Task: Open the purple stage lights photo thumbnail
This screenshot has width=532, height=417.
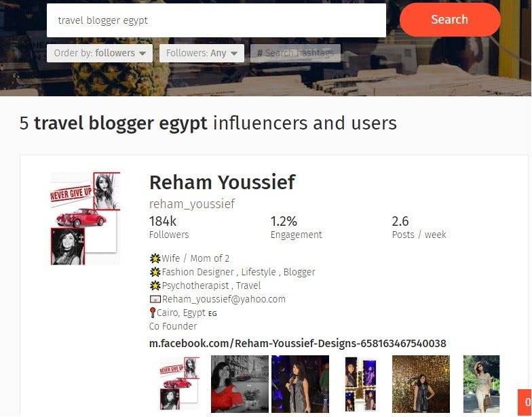Action: (x=300, y=384)
